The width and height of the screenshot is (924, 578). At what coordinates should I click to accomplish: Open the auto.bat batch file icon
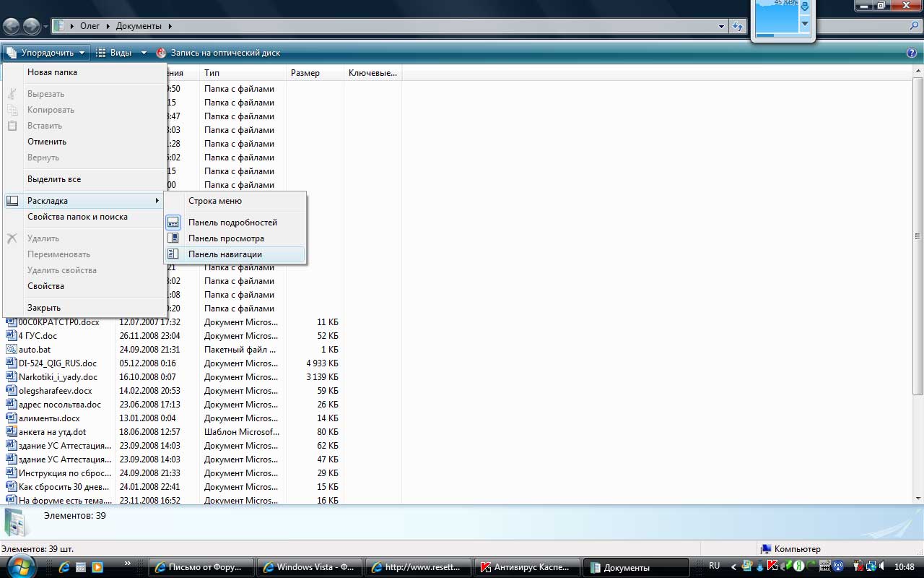[11, 350]
